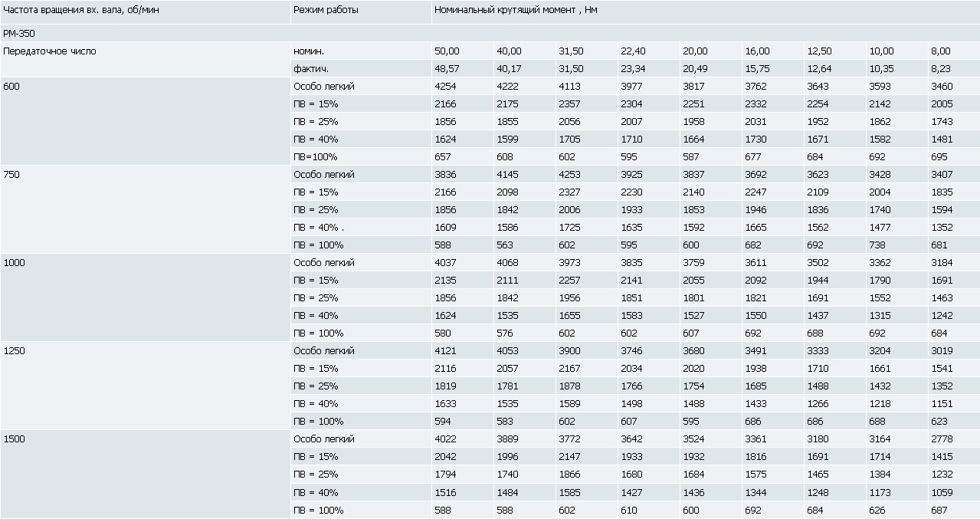Click torque value 4254

click(445, 86)
